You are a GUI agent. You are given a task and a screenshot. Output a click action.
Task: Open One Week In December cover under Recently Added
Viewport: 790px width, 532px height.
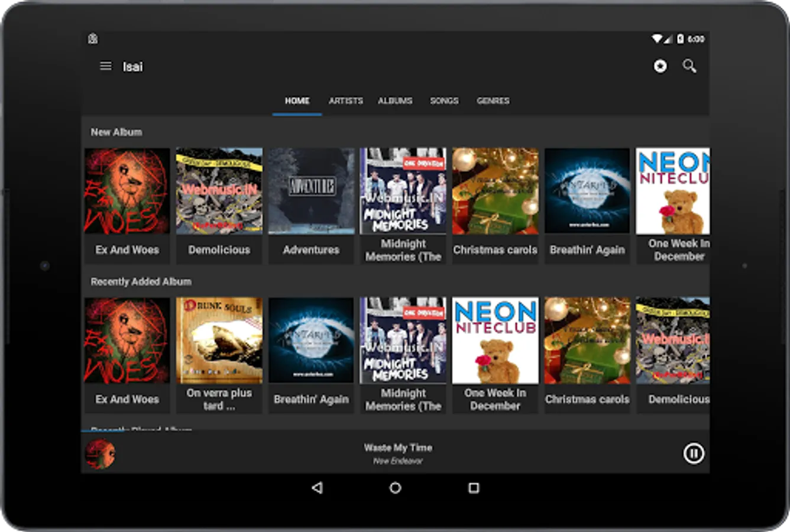click(496, 340)
